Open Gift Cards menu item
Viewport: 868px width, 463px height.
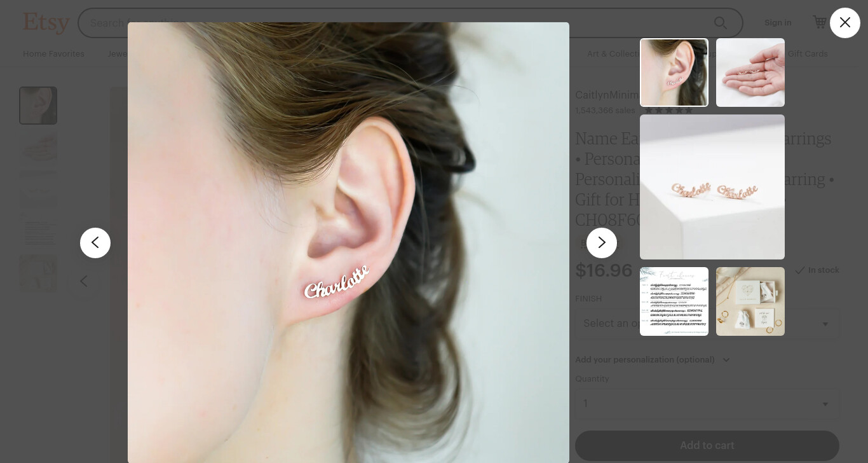click(808, 53)
